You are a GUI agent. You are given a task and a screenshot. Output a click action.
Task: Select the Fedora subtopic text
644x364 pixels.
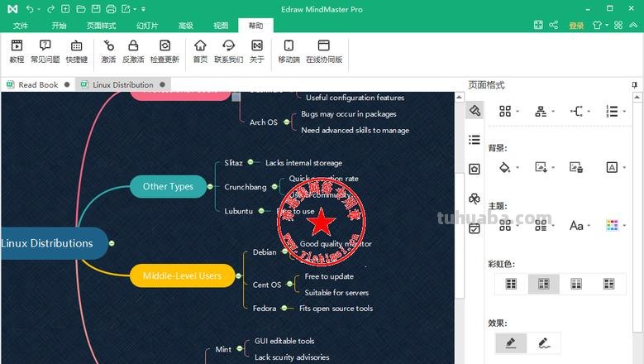(x=265, y=308)
